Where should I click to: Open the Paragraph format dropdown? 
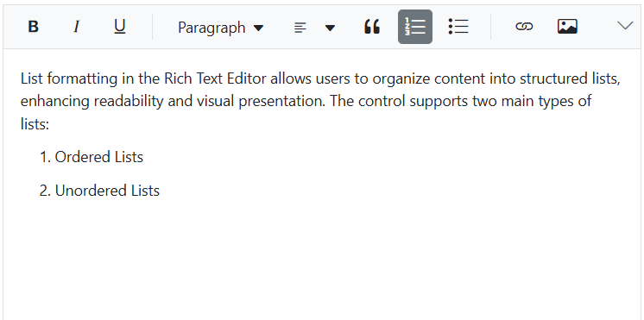click(220, 28)
